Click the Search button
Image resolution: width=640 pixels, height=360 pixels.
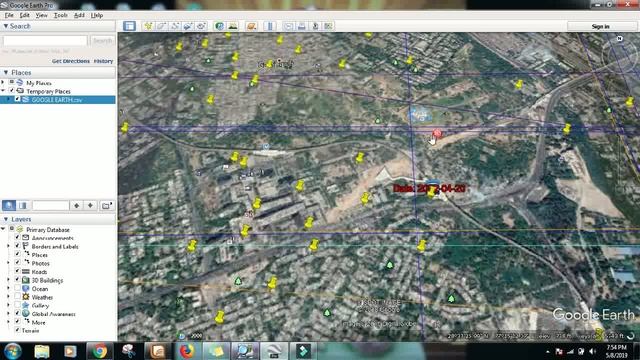(x=102, y=41)
